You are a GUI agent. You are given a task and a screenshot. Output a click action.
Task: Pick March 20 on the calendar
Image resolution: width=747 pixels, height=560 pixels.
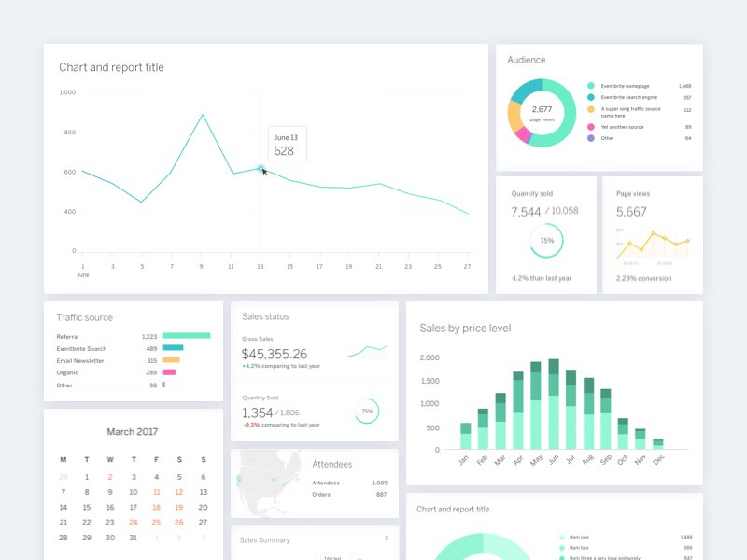[x=203, y=507]
